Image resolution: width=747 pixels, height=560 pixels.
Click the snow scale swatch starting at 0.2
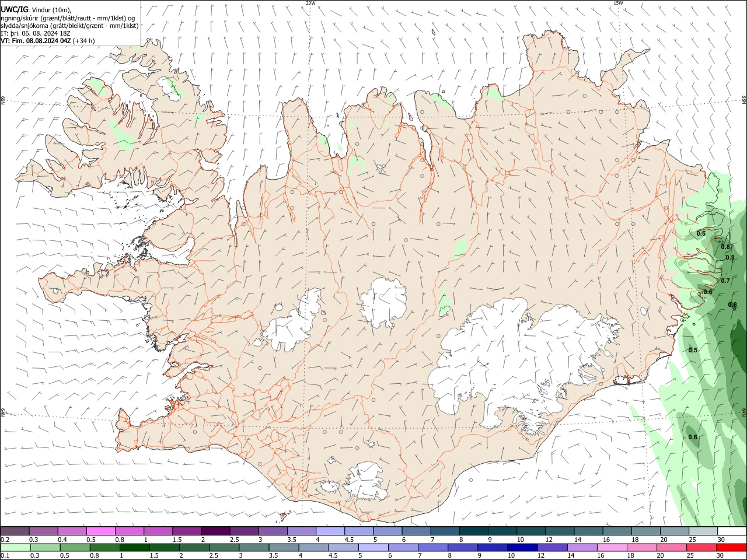tap(15, 531)
